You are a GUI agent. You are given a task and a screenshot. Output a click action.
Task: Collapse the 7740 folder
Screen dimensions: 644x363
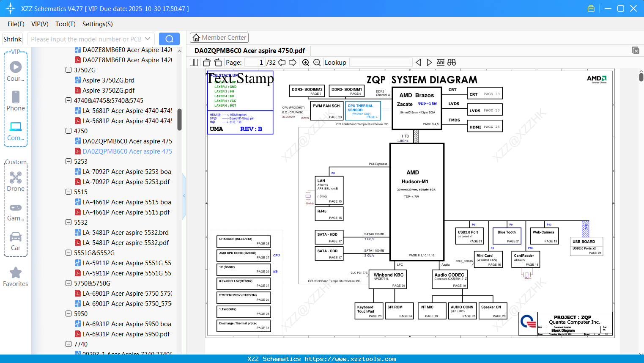69,344
